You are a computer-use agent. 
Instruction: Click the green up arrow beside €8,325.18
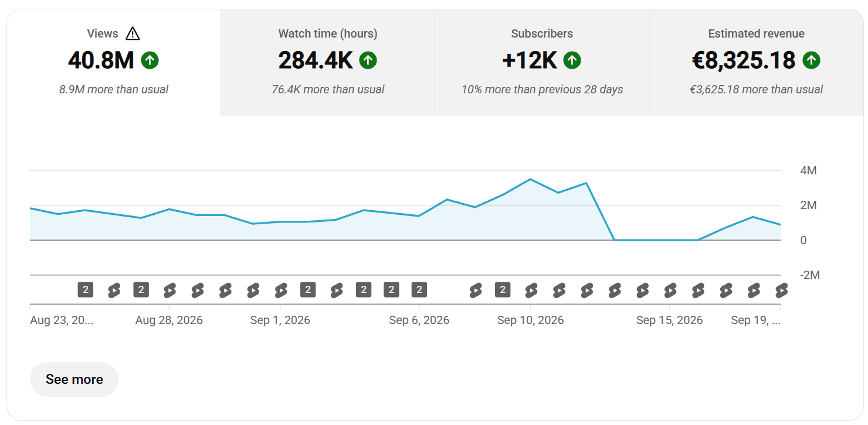(811, 60)
